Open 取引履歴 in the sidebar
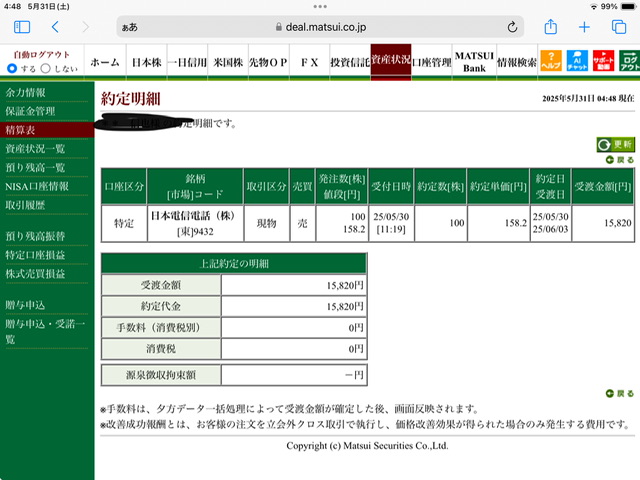The image size is (640, 480). click(x=25, y=205)
